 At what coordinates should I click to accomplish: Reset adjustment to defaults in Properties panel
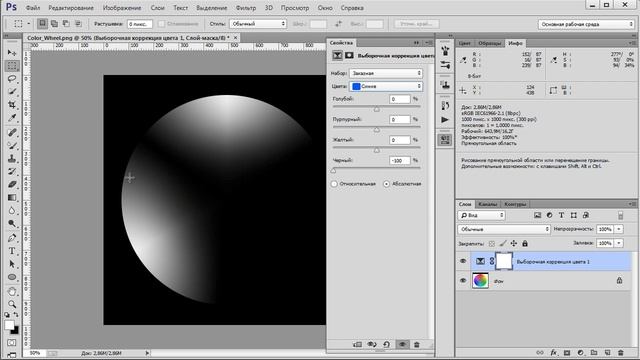point(386,344)
